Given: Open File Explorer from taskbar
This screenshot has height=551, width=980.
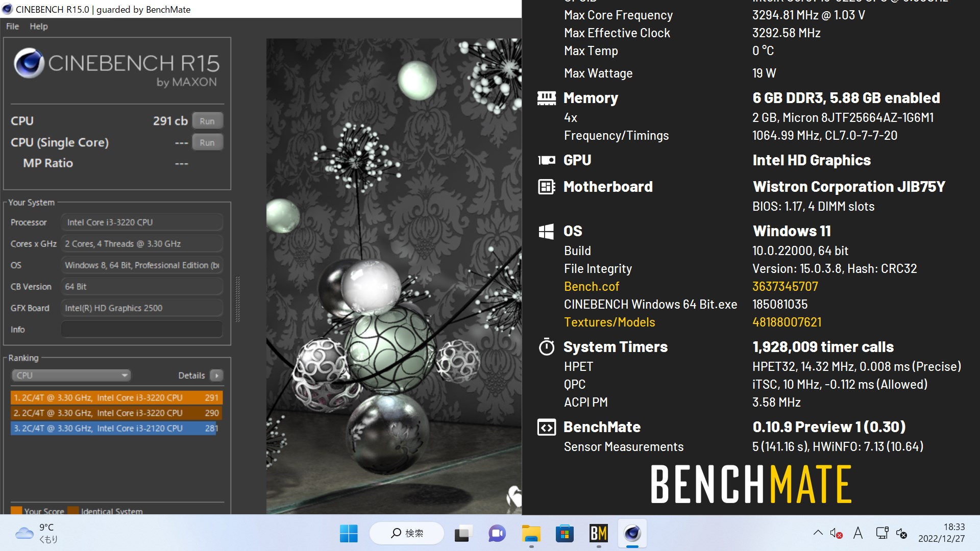Looking at the screenshot, I should coord(531,534).
